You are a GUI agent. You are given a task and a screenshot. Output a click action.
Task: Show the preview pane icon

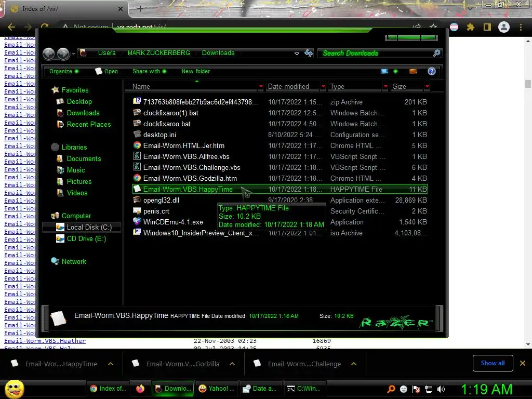pyautogui.click(x=413, y=71)
